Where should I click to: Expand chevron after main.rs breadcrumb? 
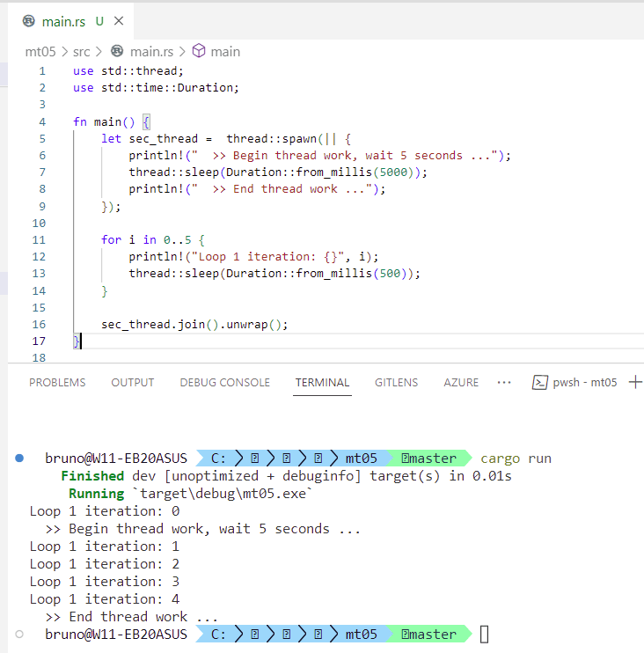pyautogui.click(x=182, y=52)
